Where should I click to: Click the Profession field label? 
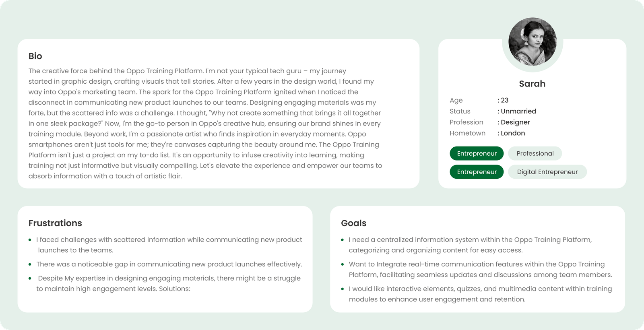(x=466, y=122)
